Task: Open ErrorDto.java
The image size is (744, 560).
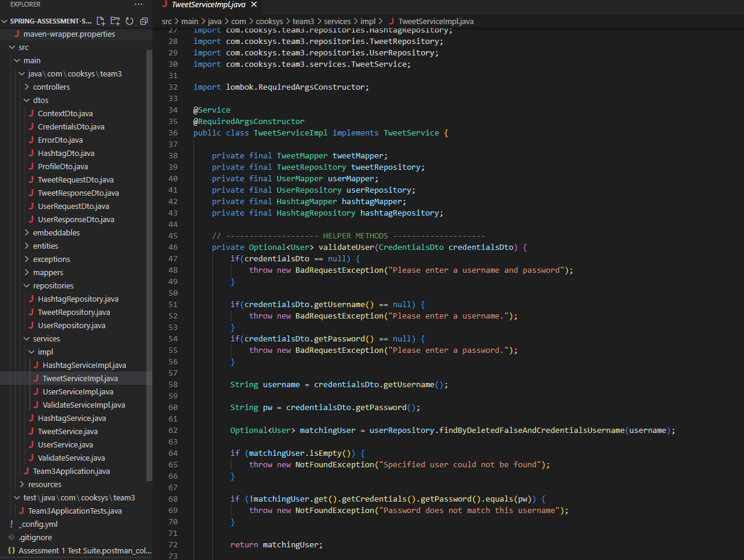Action: (60, 140)
